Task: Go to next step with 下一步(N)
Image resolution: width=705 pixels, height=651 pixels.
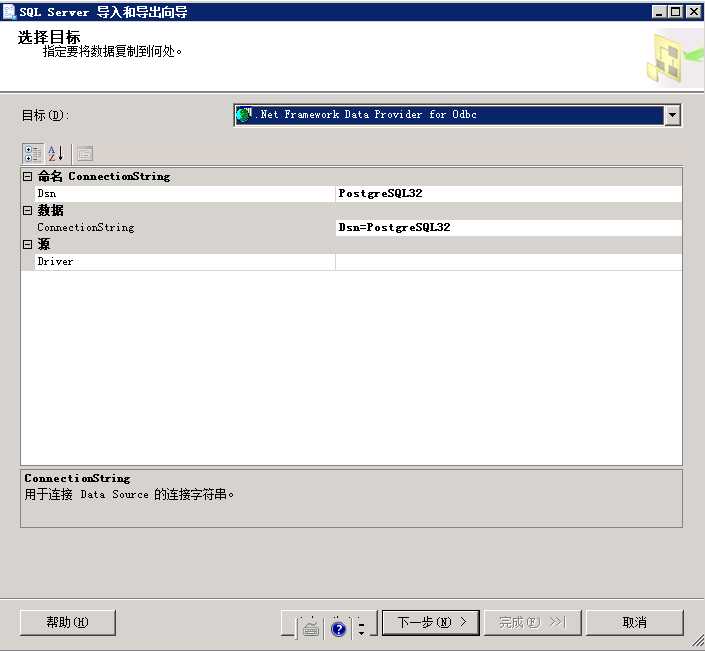Action: [x=431, y=623]
